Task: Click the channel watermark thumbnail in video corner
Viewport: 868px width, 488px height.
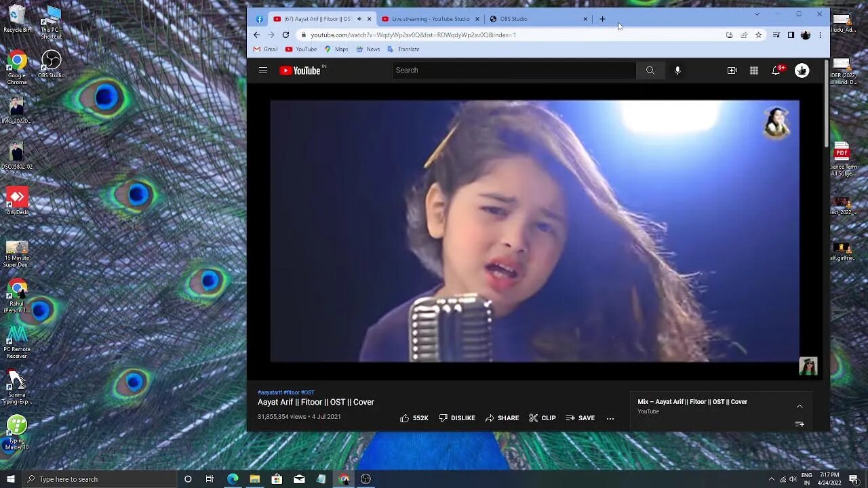Action: (808, 366)
